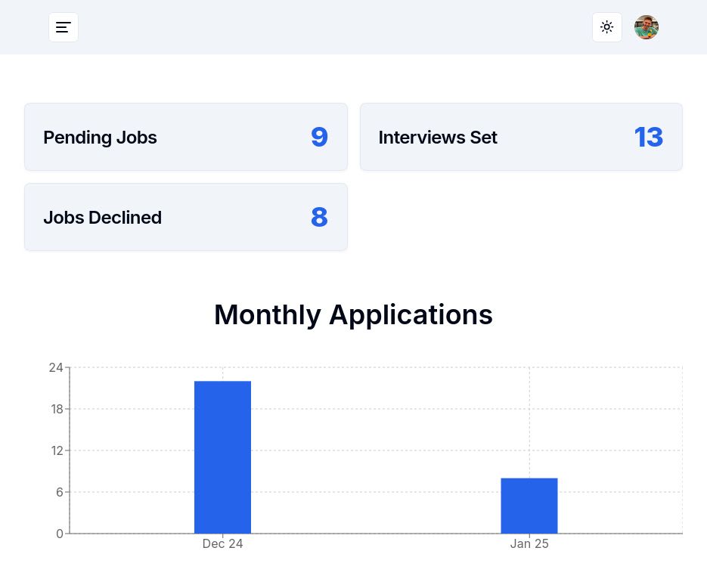Viewport: 707px width, 588px height.
Task: Click the number 8 beside Jobs Declined
Action: tap(319, 217)
